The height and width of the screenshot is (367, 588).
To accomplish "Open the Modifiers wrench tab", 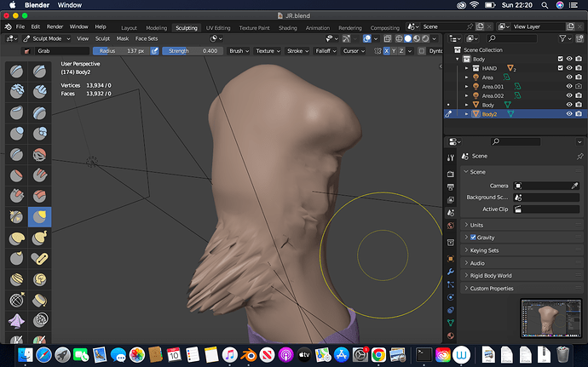I will (451, 272).
